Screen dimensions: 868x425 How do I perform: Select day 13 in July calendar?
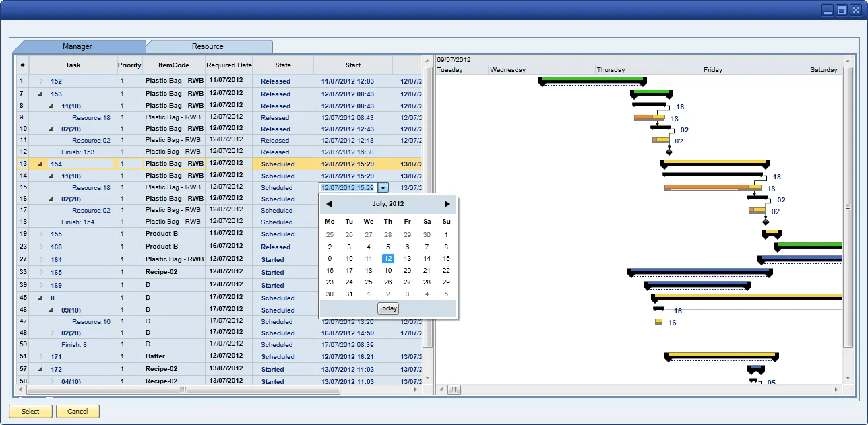tap(407, 259)
